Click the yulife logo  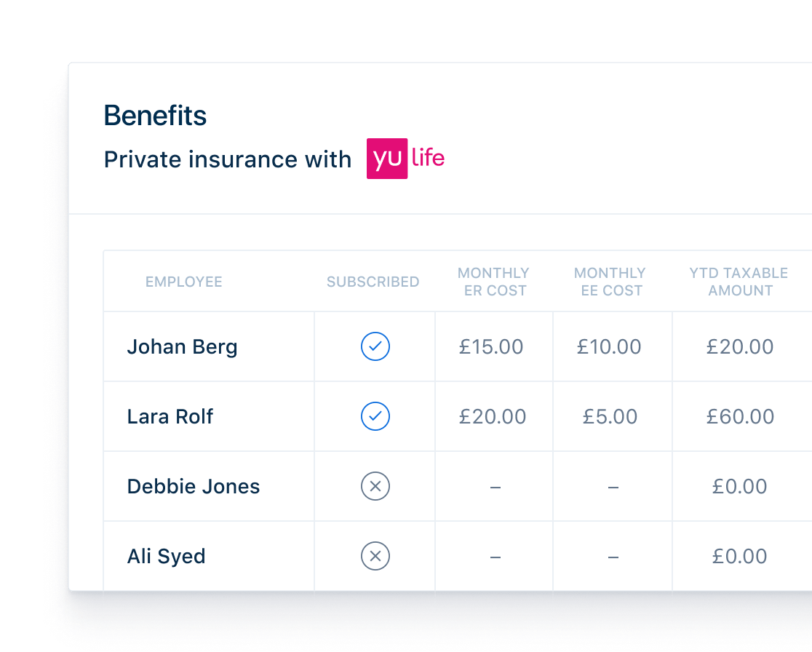[x=405, y=159]
